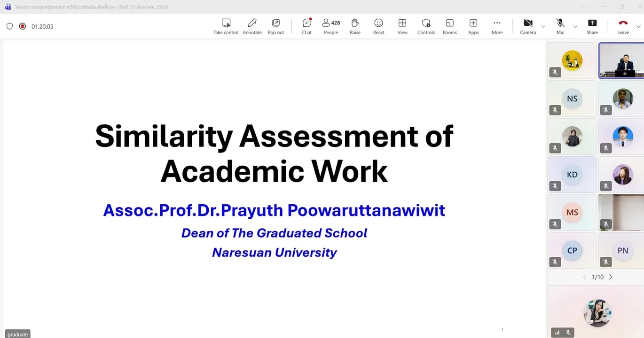This screenshot has height=338, width=644.
Task: Click the text Dean of The Graduated School
Action: (274, 233)
